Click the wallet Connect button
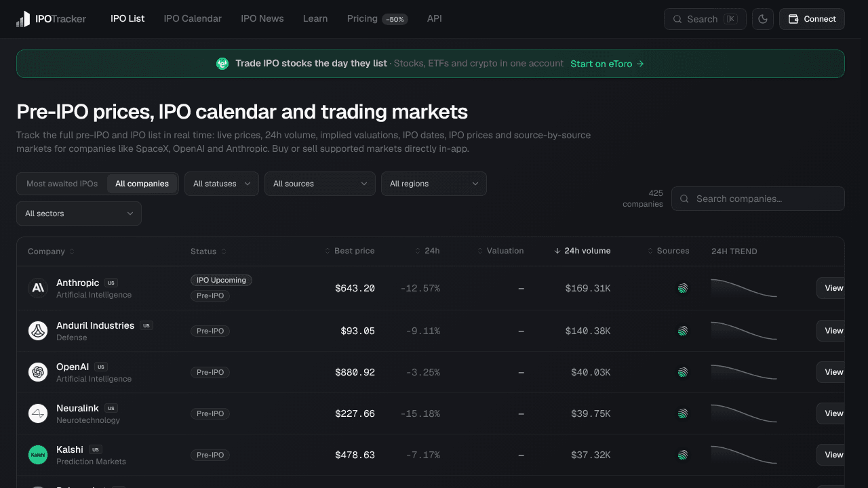The image size is (868, 488). (x=812, y=19)
